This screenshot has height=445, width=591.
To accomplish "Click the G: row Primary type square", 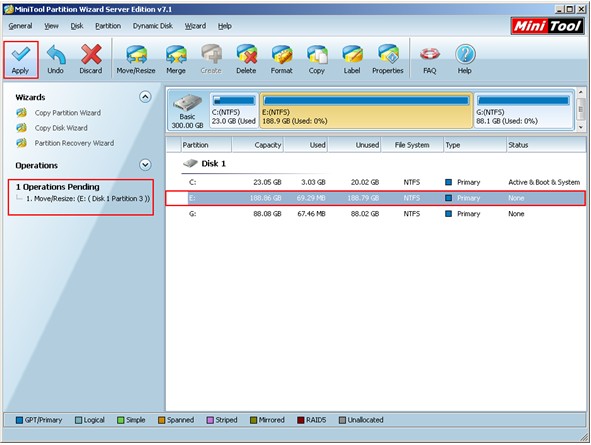I will pyautogui.click(x=449, y=214).
